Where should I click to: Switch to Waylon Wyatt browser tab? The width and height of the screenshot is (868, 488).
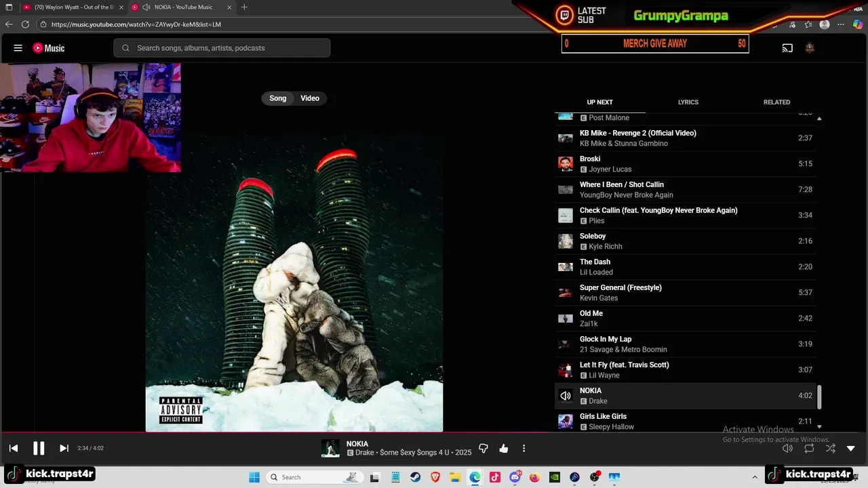(73, 7)
